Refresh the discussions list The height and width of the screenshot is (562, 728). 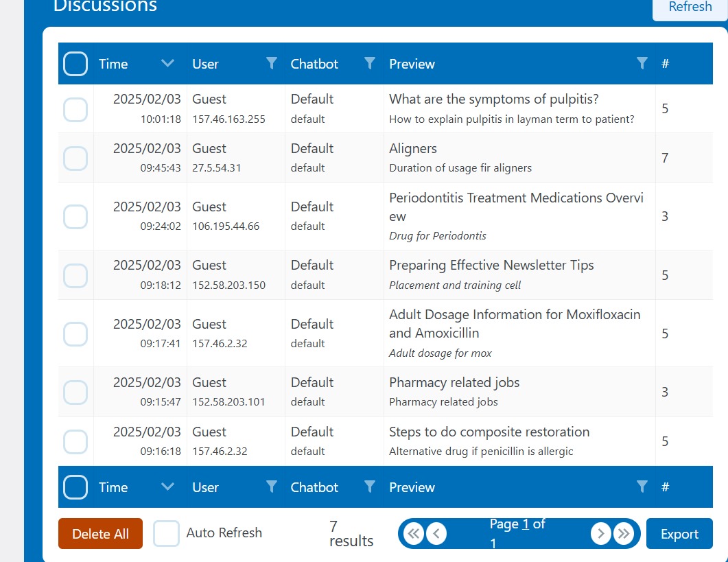(690, 8)
